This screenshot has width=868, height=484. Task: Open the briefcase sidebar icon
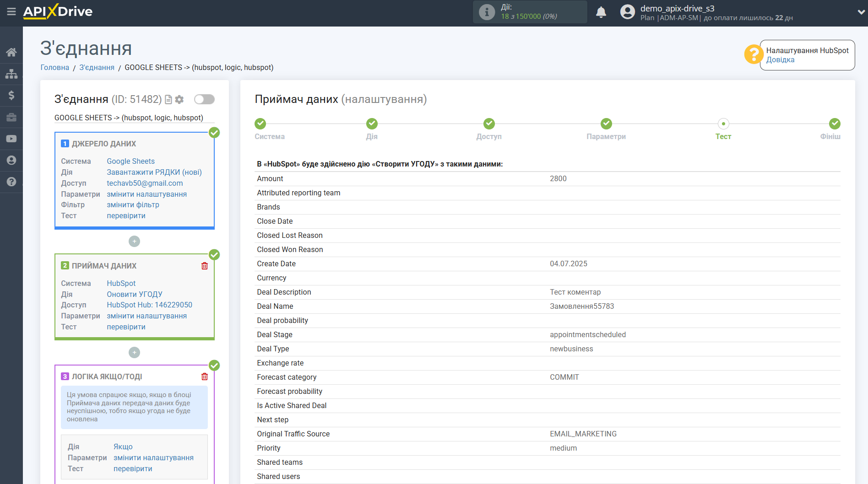pos(11,117)
